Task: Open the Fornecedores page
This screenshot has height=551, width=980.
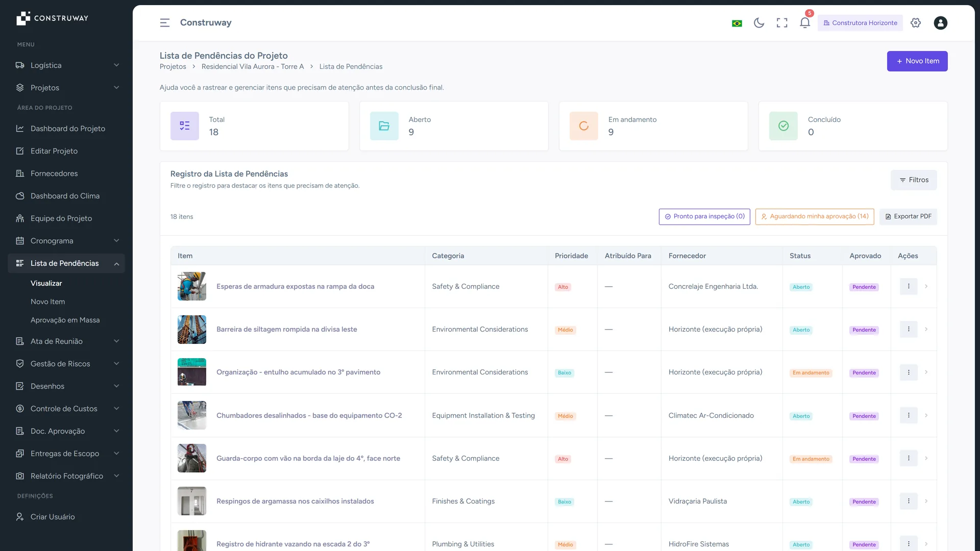Action: point(66,173)
